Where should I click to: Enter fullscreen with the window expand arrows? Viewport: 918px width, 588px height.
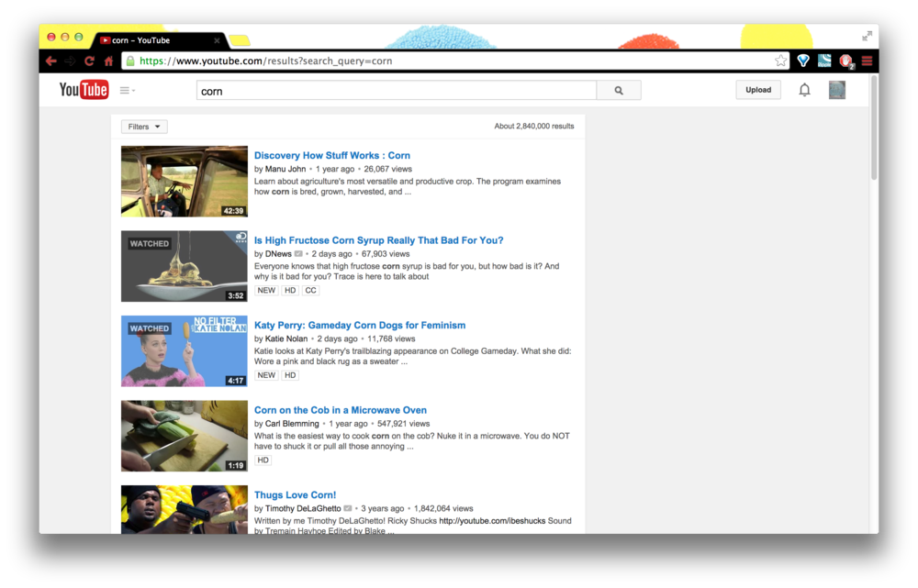pyautogui.click(x=867, y=37)
